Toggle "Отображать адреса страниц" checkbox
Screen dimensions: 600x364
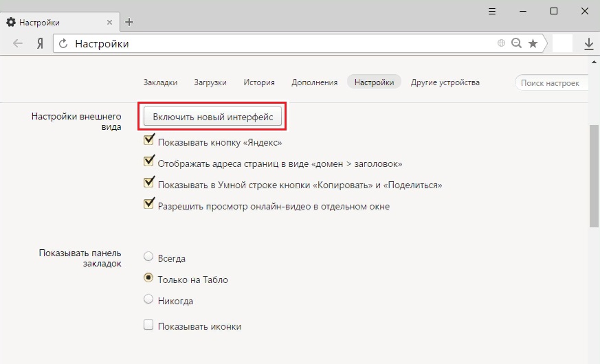click(x=148, y=163)
